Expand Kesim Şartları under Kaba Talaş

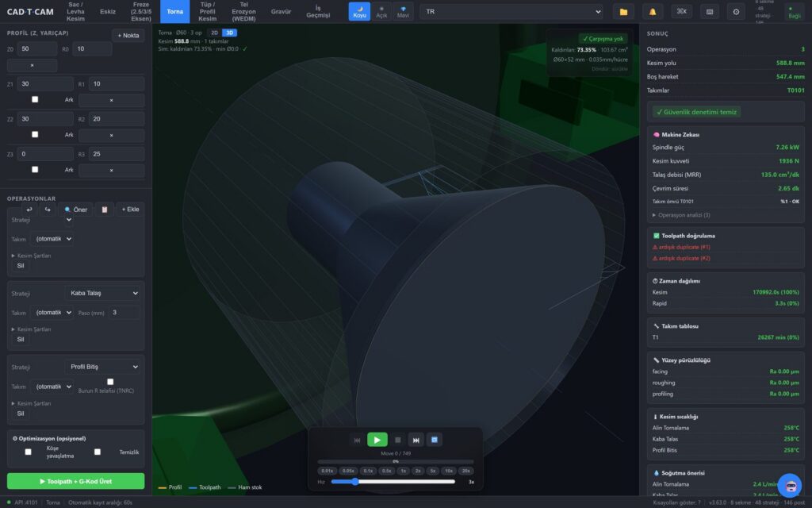pyautogui.click(x=31, y=329)
